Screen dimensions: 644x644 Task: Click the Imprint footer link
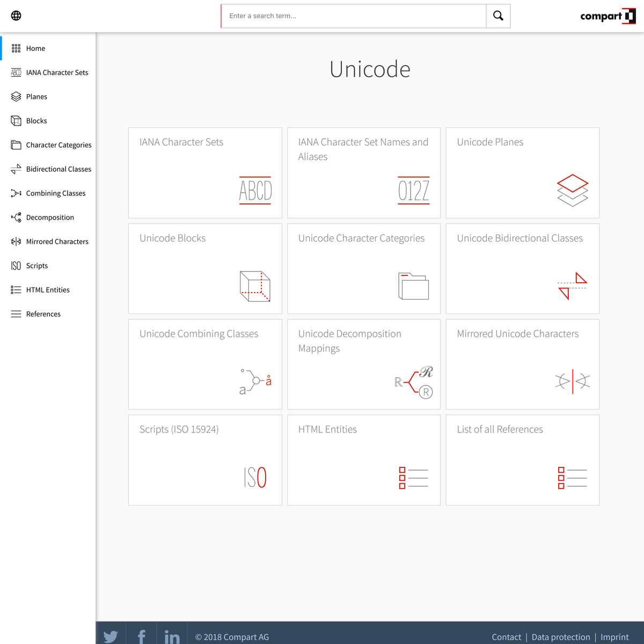pyautogui.click(x=614, y=637)
